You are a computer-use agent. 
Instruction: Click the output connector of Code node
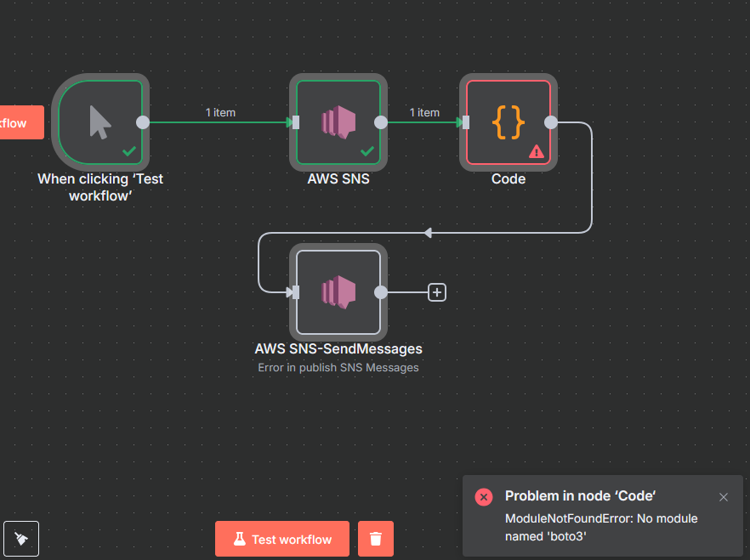click(x=551, y=122)
